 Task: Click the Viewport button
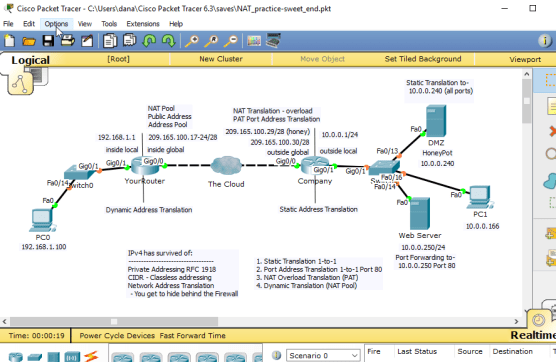coord(525,59)
